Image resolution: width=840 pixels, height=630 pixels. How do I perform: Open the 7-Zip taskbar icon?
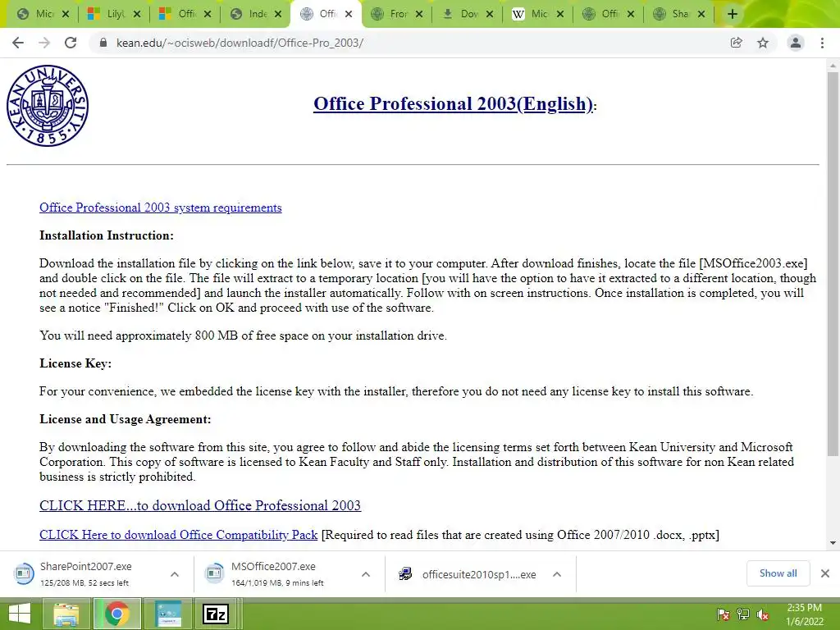click(216, 614)
